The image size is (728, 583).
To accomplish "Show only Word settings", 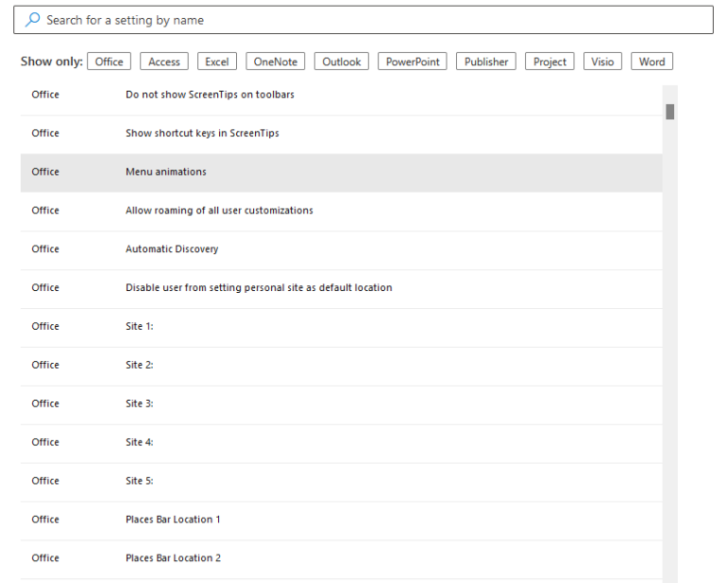I will click(651, 62).
